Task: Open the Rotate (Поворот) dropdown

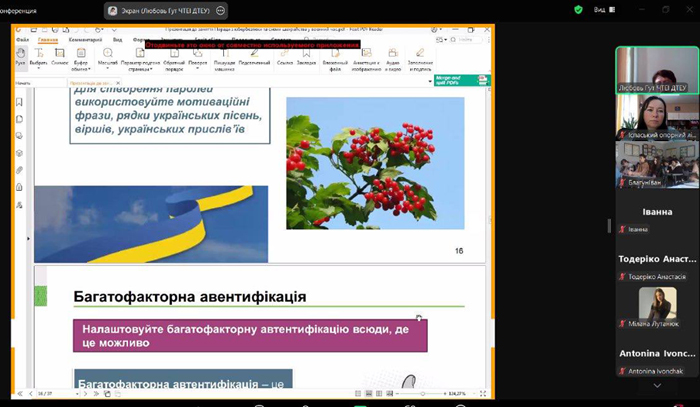Action: click(x=198, y=57)
